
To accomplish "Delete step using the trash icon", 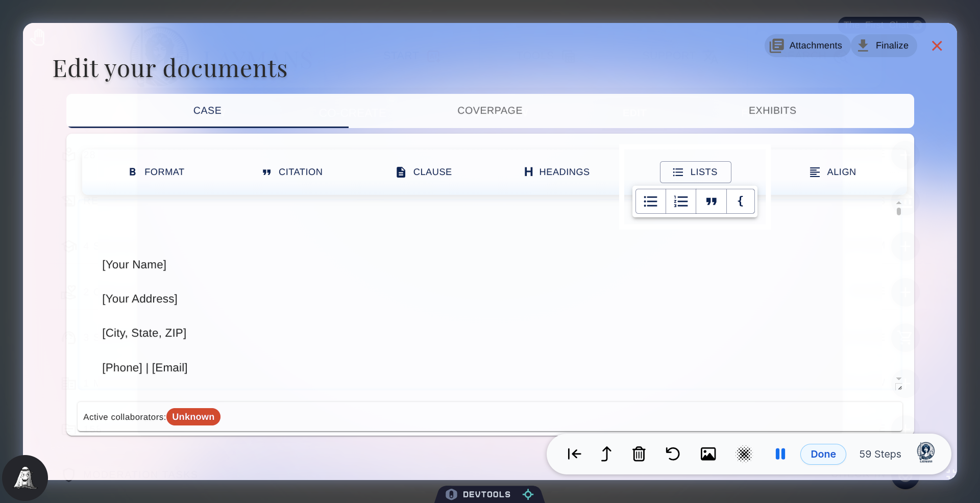I will [639, 454].
